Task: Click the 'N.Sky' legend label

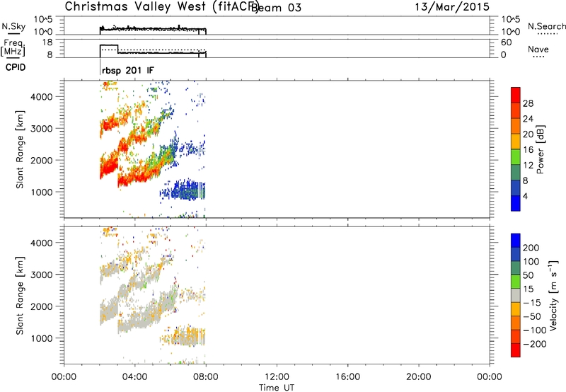Action: pyautogui.click(x=13, y=26)
